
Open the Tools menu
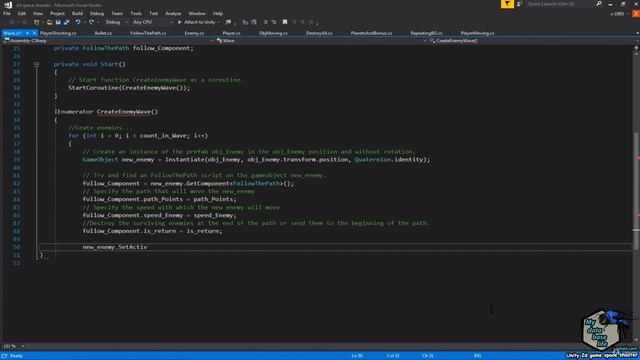(136, 13)
